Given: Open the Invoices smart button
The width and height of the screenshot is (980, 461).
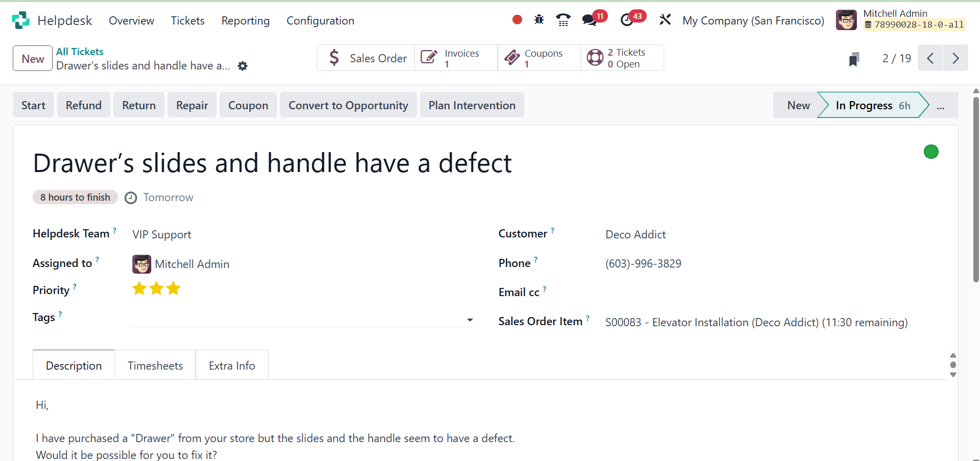Looking at the screenshot, I should (456, 58).
